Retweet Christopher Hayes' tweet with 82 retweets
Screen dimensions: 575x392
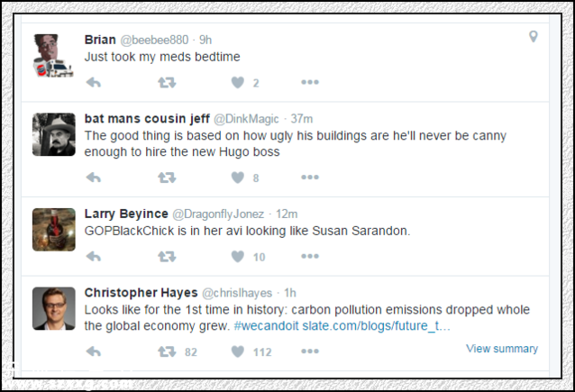(167, 351)
